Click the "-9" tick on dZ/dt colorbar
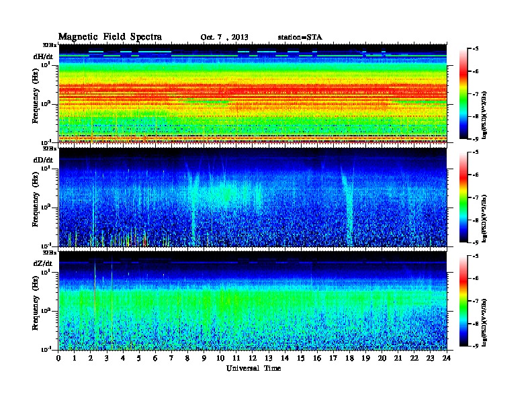Viewport: 532px width, 411px height. [x=476, y=346]
